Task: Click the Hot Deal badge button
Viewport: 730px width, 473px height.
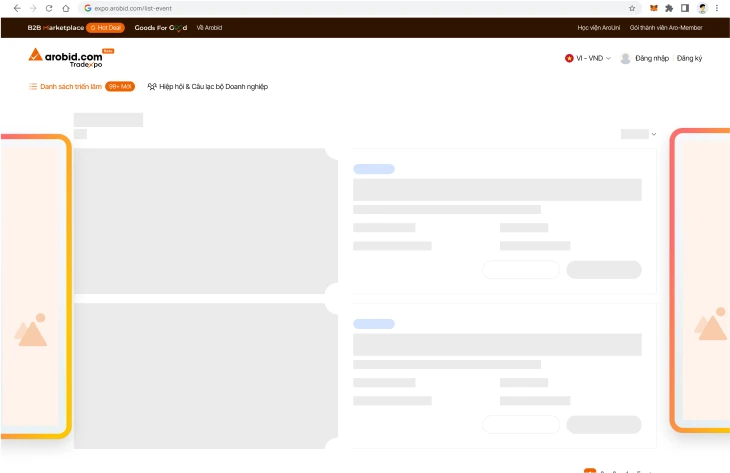Action: pos(105,28)
